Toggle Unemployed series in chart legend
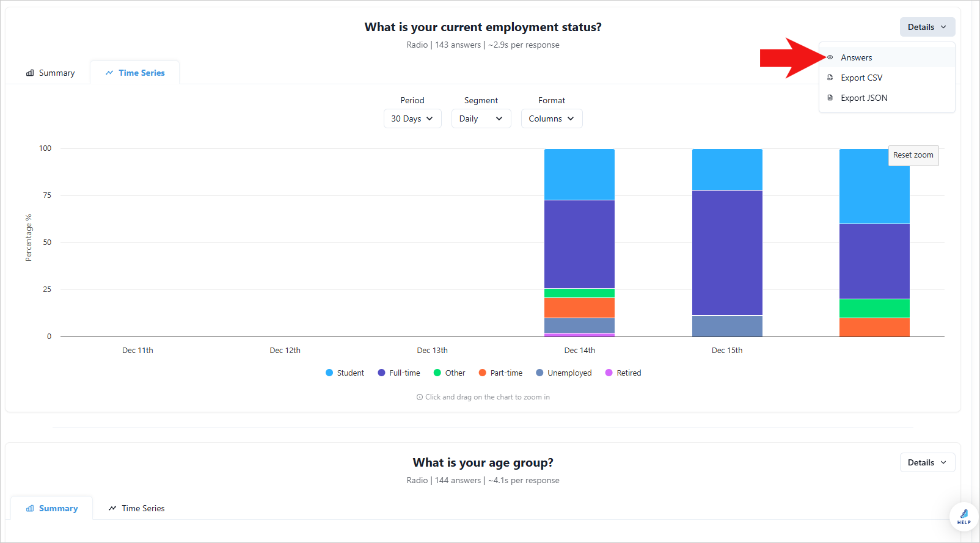The image size is (980, 543). click(x=564, y=373)
